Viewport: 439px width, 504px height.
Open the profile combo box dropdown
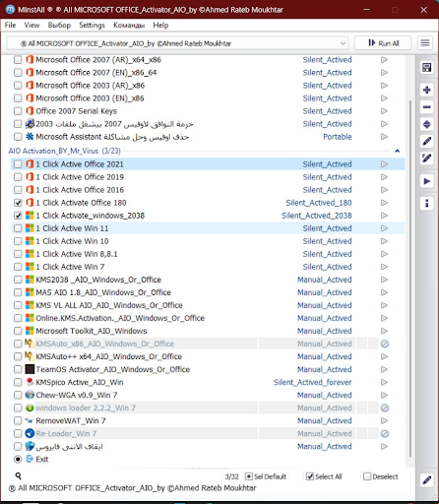point(343,43)
